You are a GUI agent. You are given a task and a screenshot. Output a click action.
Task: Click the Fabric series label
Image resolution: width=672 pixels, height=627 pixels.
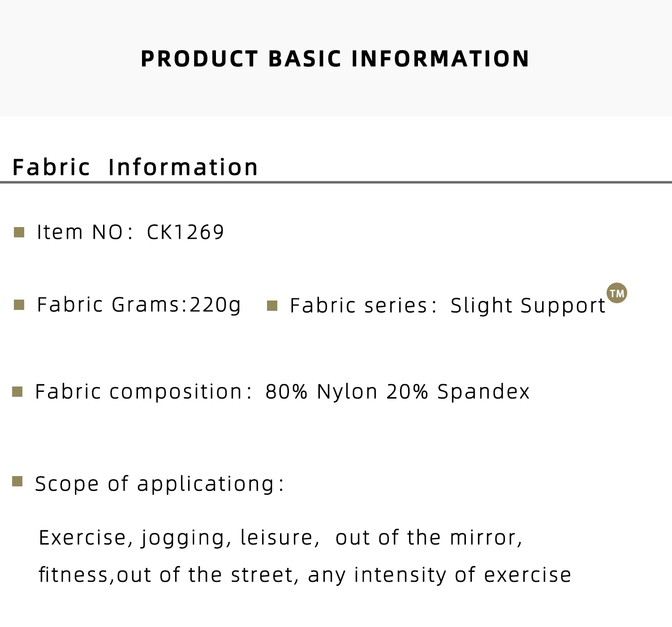click(x=363, y=306)
